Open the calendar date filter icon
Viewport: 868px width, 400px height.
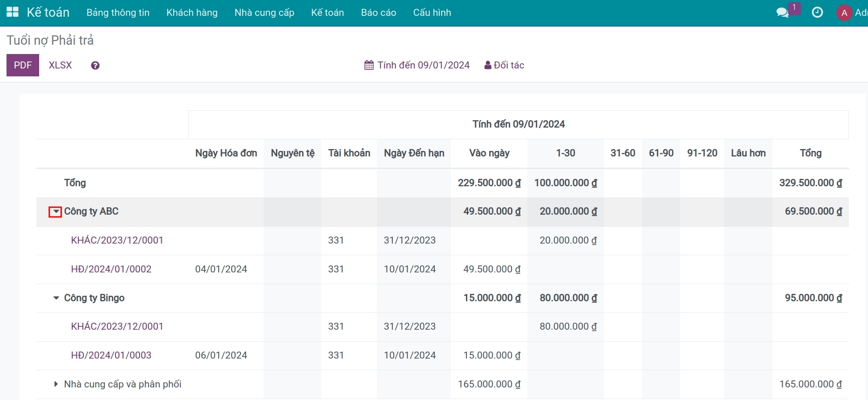coord(369,65)
